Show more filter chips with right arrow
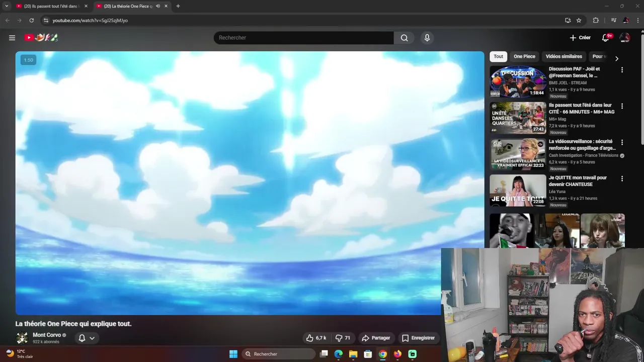The height and width of the screenshot is (362, 644). (x=617, y=58)
